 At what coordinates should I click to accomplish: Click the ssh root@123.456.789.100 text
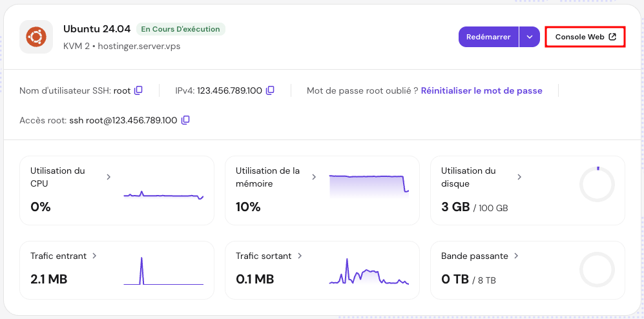123,120
